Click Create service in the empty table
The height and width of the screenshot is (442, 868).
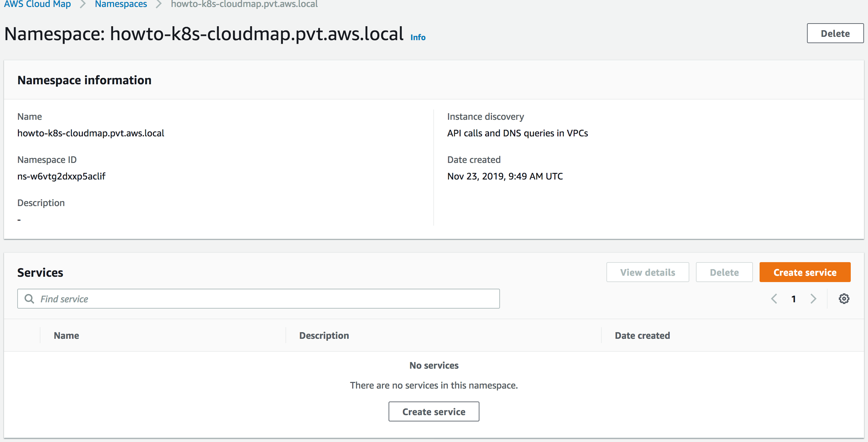(x=433, y=411)
